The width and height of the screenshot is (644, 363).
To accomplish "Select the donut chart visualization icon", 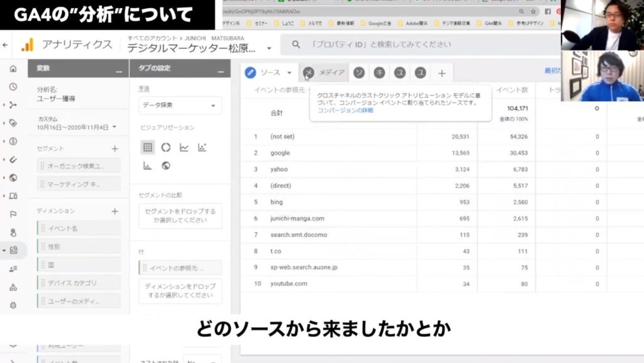I will 166,147.
